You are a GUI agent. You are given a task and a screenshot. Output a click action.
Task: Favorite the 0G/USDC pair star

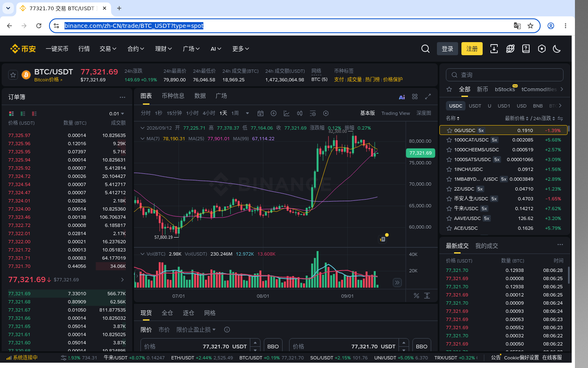click(x=449, y=130)
